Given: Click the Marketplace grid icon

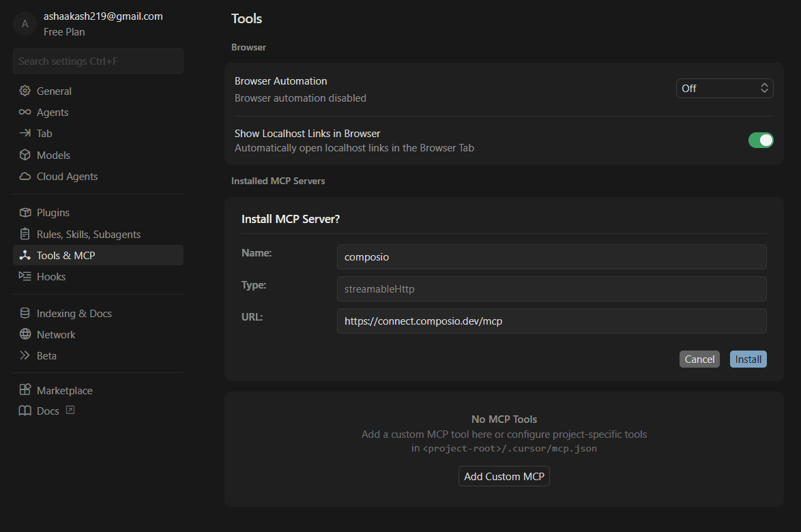Looking at the screenshot, I should click(25, 390).
